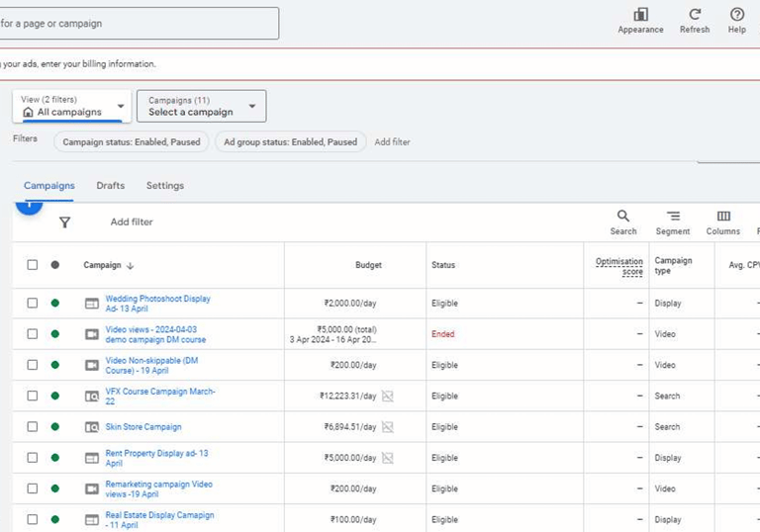This screenshot has width=760, height=532.
Task: Click the Campaign status filter chip
Action: point(132,142)
